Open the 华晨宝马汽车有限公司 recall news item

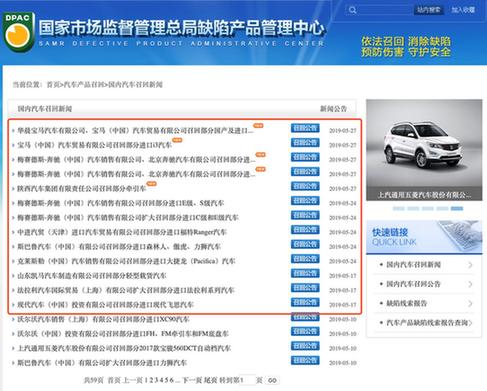pos(135,131)
